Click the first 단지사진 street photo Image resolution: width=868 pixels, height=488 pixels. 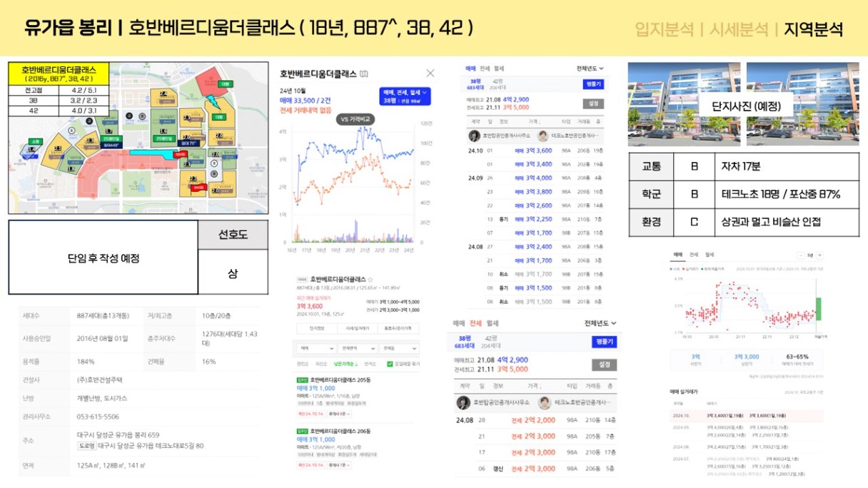685,104
